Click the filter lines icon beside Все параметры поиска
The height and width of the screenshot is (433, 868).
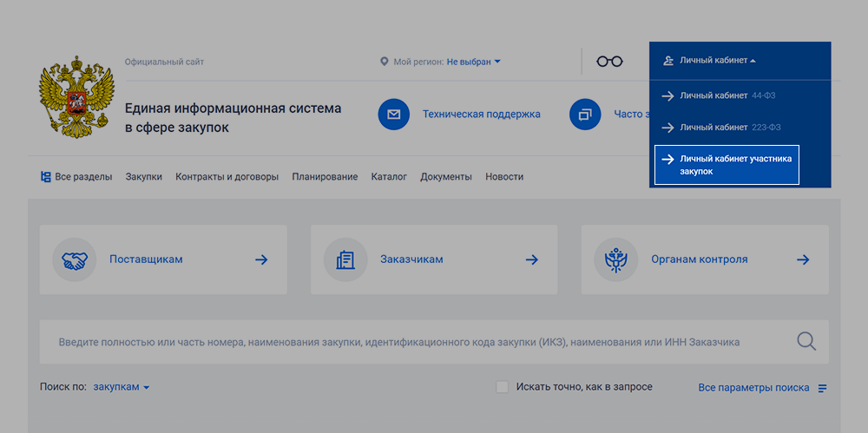823,388
